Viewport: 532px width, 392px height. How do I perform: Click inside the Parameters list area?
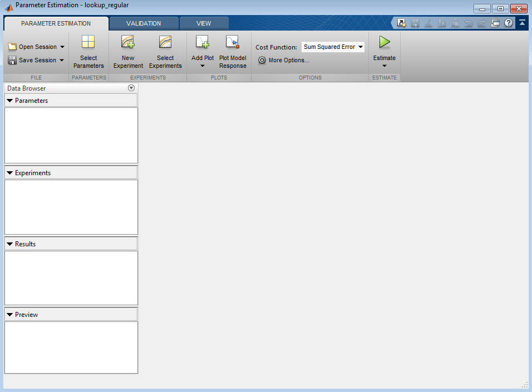(x=71, y=135)
